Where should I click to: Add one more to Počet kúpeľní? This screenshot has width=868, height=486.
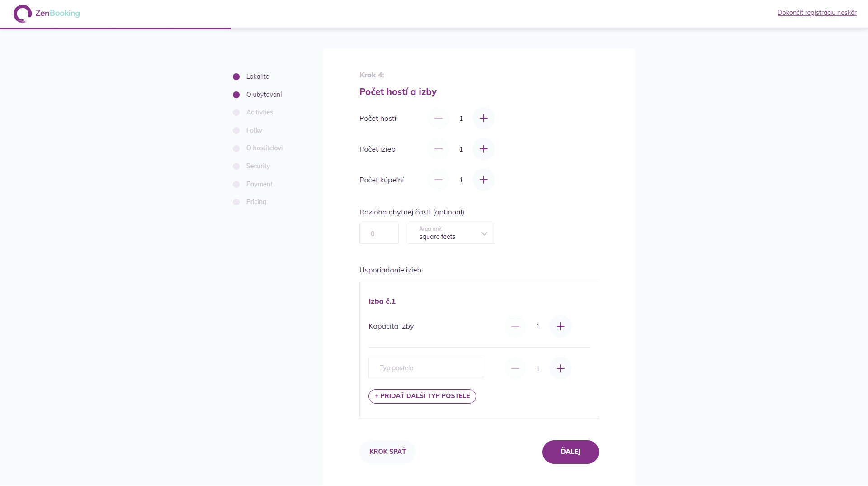[484, 180]
